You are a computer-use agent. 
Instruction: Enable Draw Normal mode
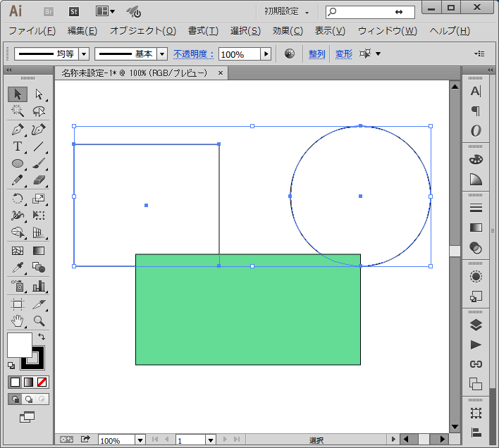tap(15, 399)
